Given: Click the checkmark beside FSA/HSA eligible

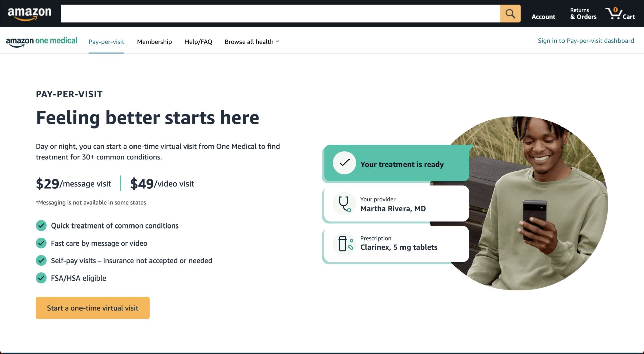Looking at the screenshot, I should coord(41,278).
